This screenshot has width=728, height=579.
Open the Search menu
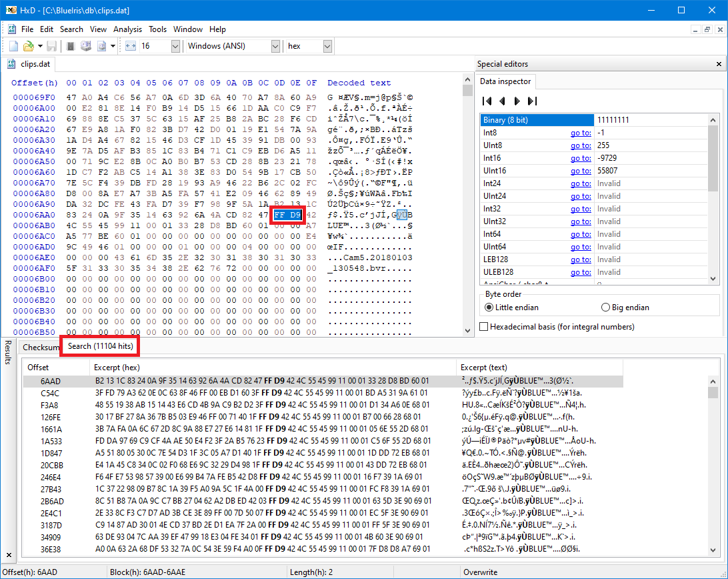pos(71,29)
